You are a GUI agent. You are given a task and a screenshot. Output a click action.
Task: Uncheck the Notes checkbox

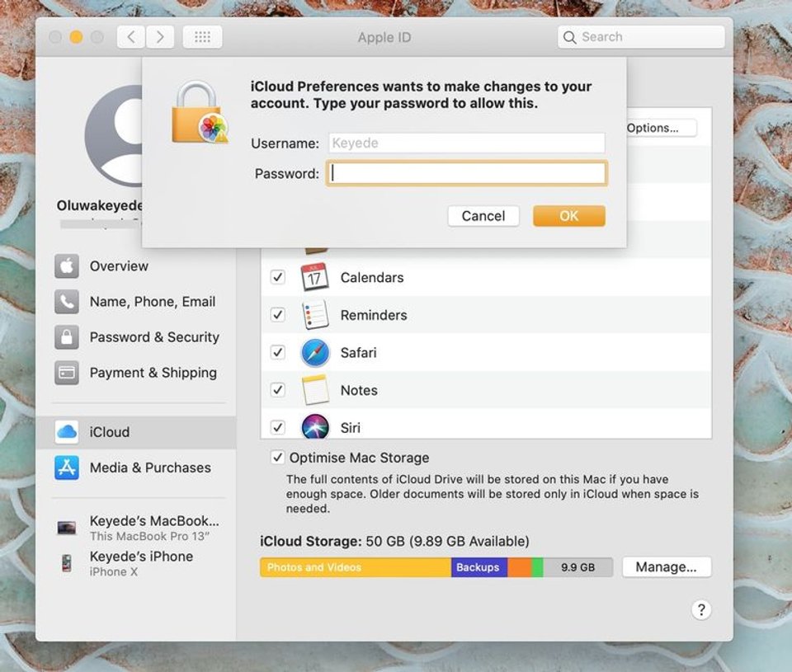coord(278,390)
